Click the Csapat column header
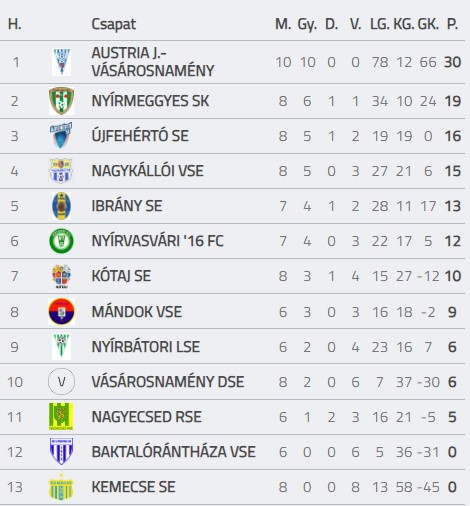 [x=113, y=24]
